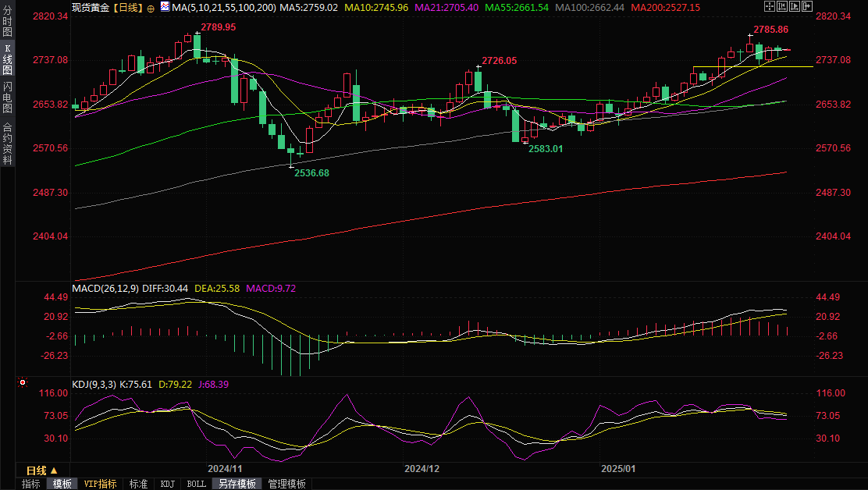Click the red sun marker beside KDJ
Viewport: 868px width, 490px height.
22,382
